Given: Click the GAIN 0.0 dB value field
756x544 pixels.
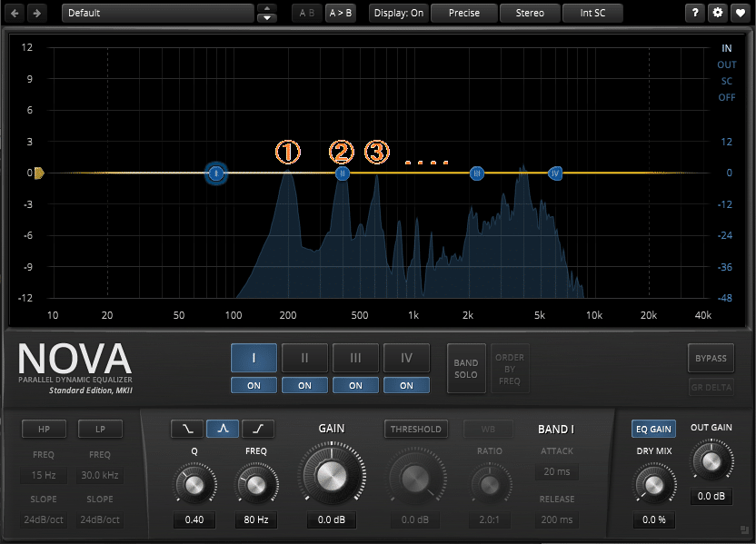Looking at the screenshot, I should click(x=332, y=519).
